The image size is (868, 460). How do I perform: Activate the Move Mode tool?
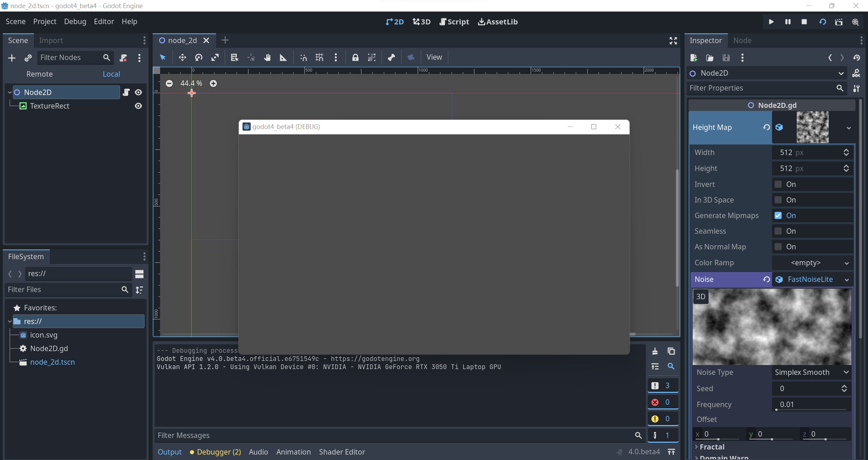coord(182,57)
